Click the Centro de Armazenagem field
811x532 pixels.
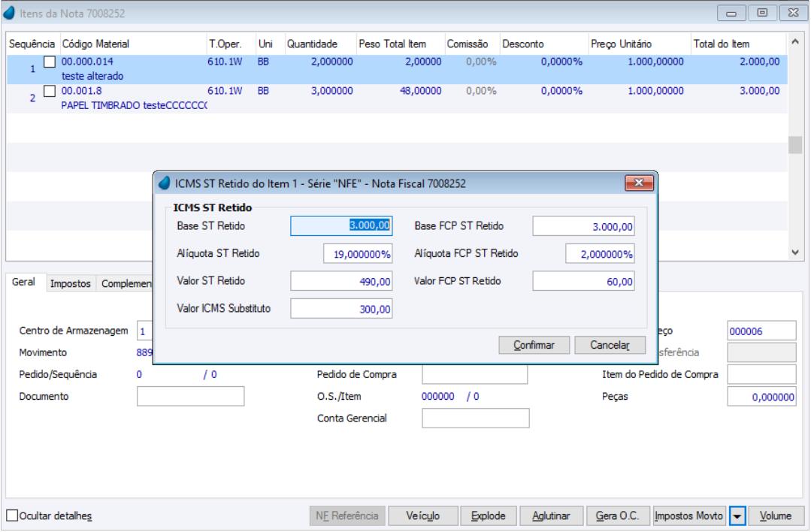point(145,331)
